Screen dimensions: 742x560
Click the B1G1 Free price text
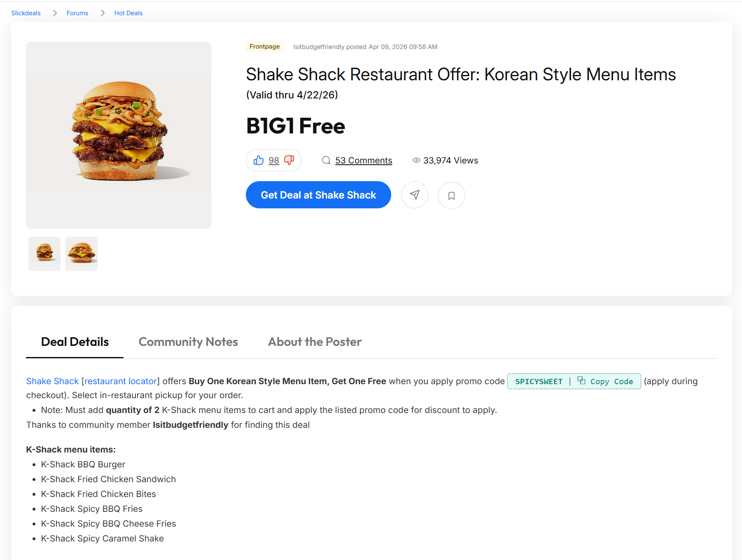point(296,126)
